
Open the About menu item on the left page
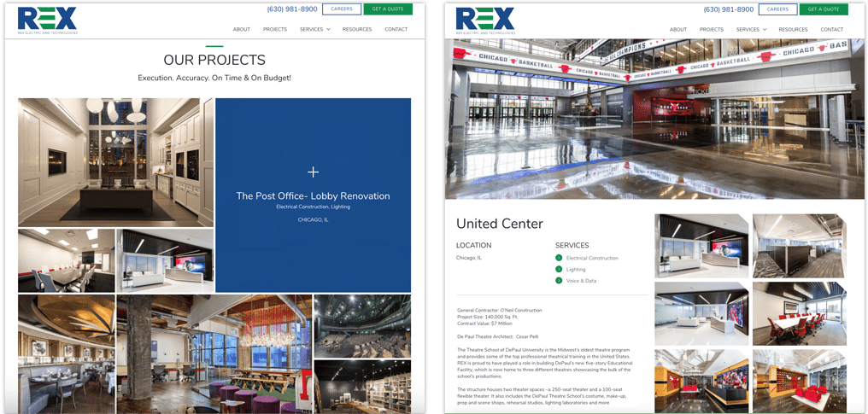[242, 29]
